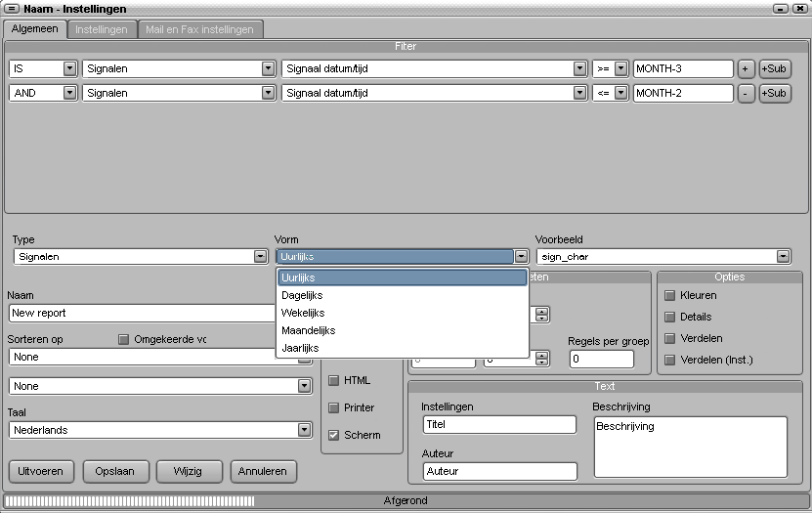Open the Taal dropdown set to Nederlands
This screenshot has height=513, width=812.
pos(305,430)
